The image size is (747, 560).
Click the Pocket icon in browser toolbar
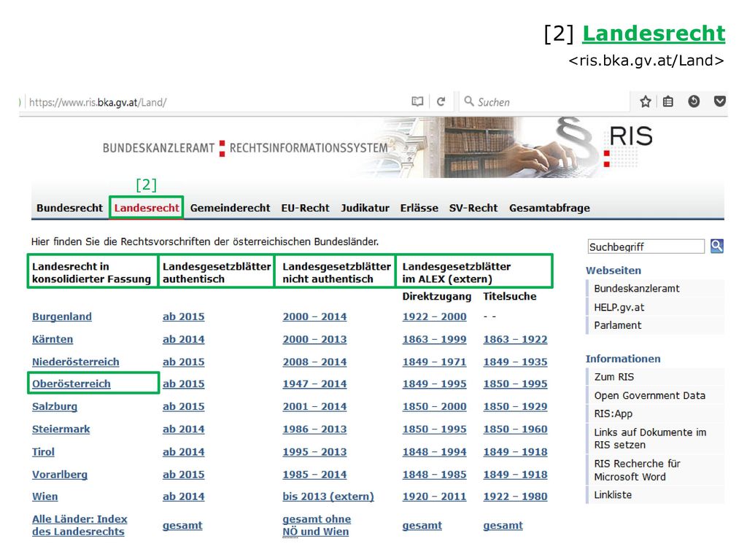720,101
